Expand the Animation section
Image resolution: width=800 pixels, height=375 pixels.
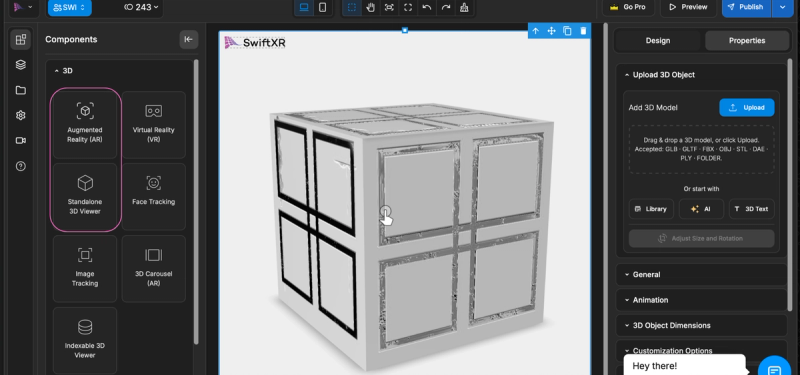click(x=701, y=300)
